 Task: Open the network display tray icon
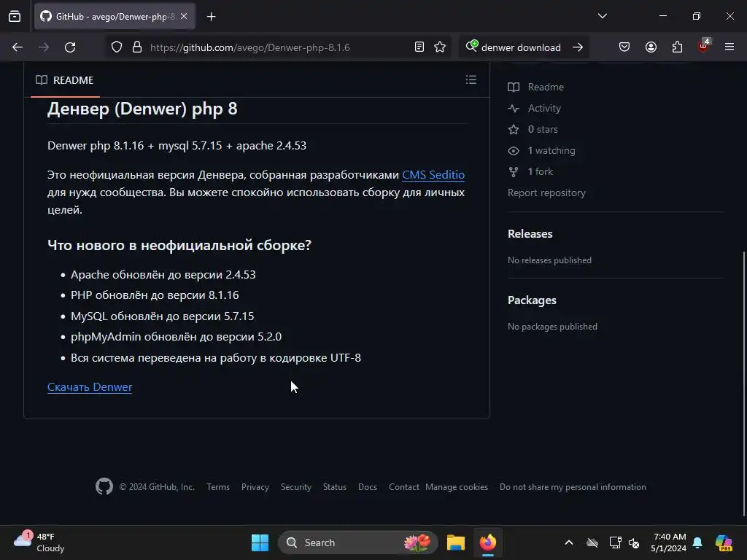(615, 542)
